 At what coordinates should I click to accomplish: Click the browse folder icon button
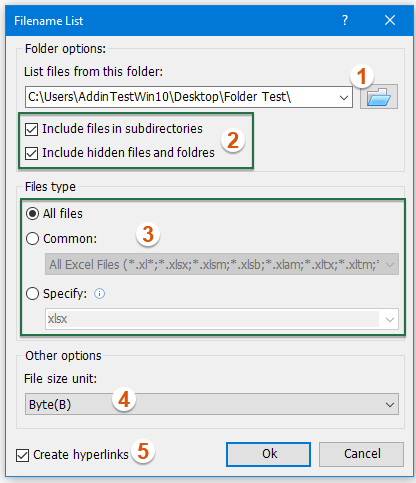click(379, 97)
